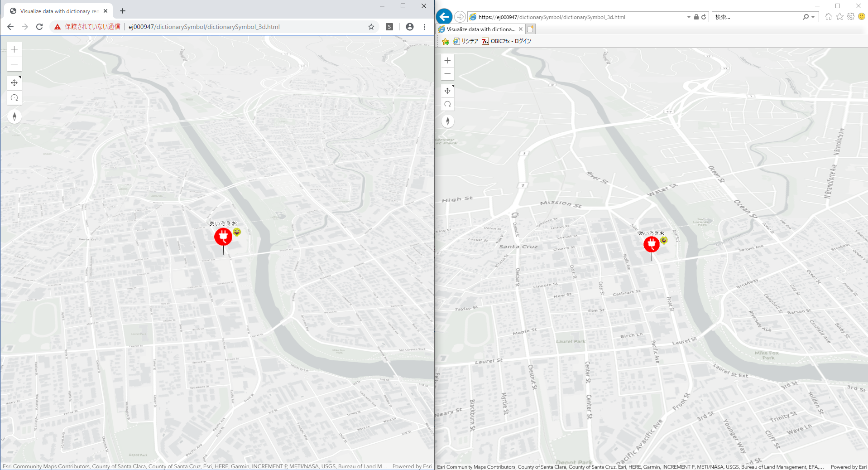Click the yellow smiley marker in IE map
Viewport: 868px width, 470px height.
664,240
